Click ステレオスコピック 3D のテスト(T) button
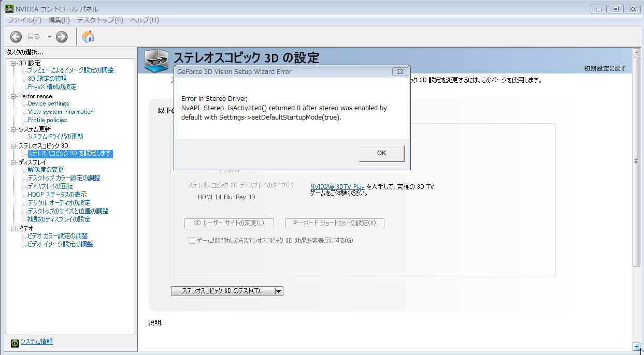This screenshot has width=644, height=355. [222, 291]
